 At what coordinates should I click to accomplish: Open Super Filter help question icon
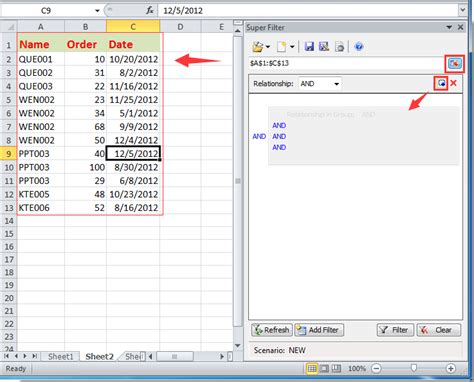(x=359, y=47)
